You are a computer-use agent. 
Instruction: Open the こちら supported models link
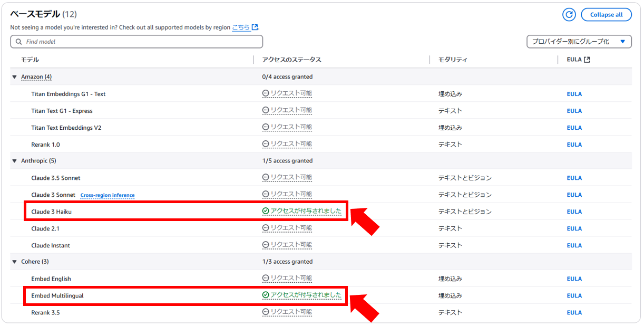[241, 27]
